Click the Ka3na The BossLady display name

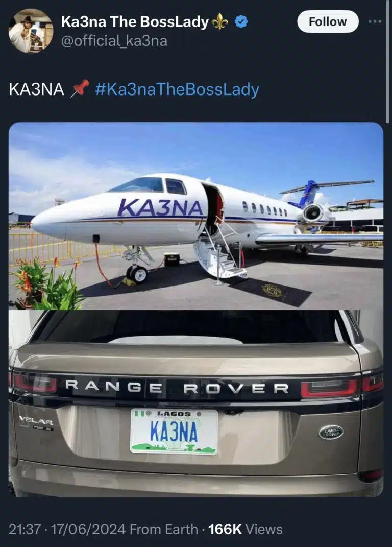click(135, 21)
